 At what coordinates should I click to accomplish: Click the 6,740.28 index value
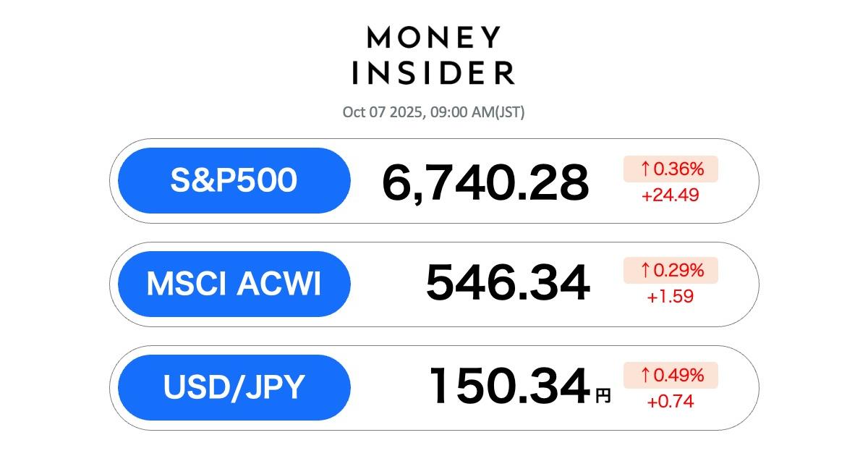pos(485,182)
